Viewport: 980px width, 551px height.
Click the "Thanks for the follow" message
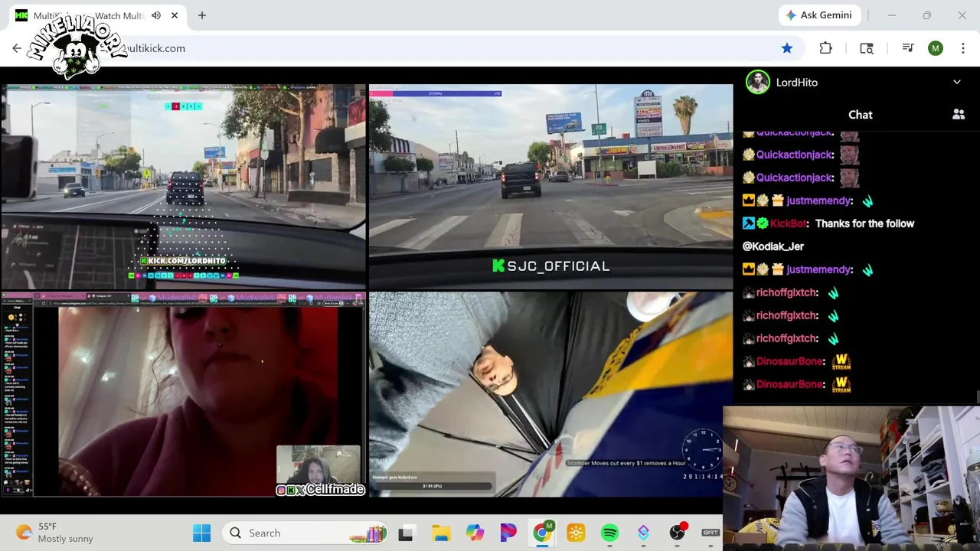pyautogui.click(x=864, y=223)
